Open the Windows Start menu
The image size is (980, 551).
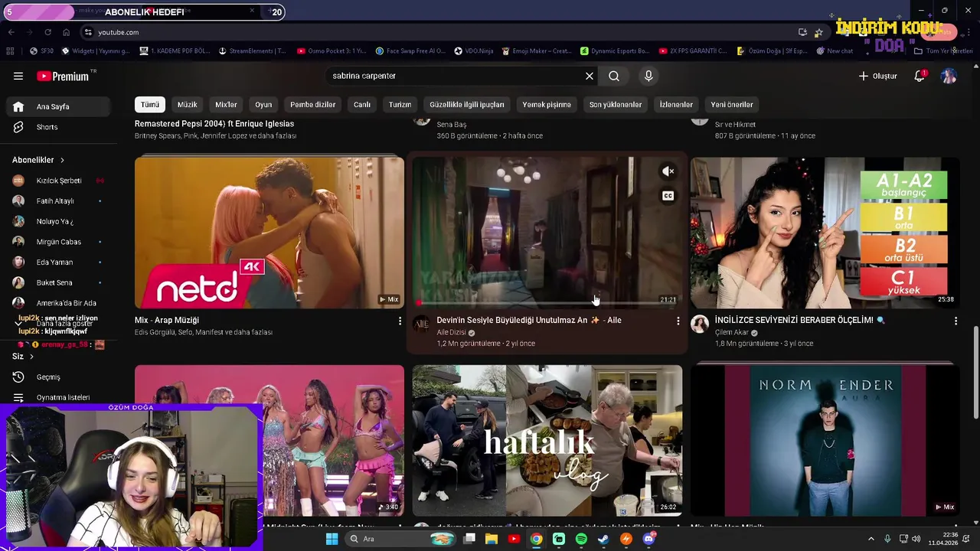point(332,539)
